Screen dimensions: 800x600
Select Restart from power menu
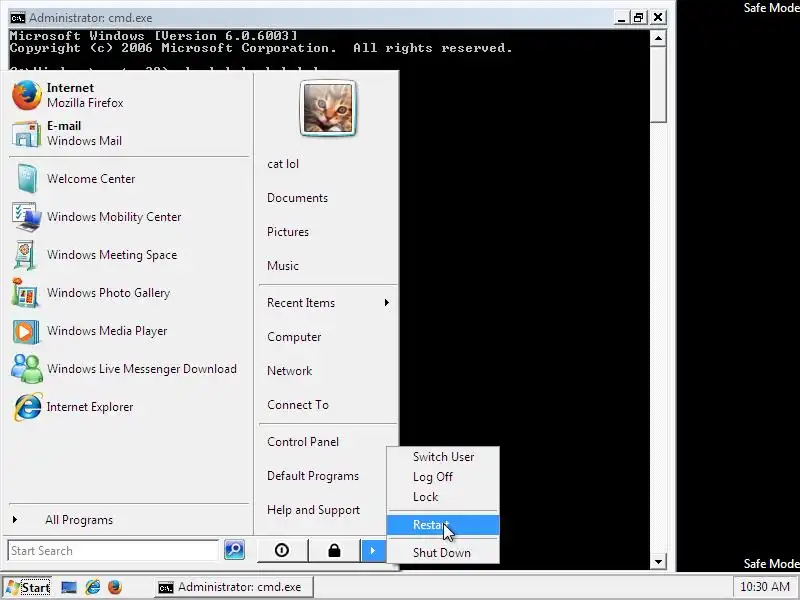(x=443, y=525)
